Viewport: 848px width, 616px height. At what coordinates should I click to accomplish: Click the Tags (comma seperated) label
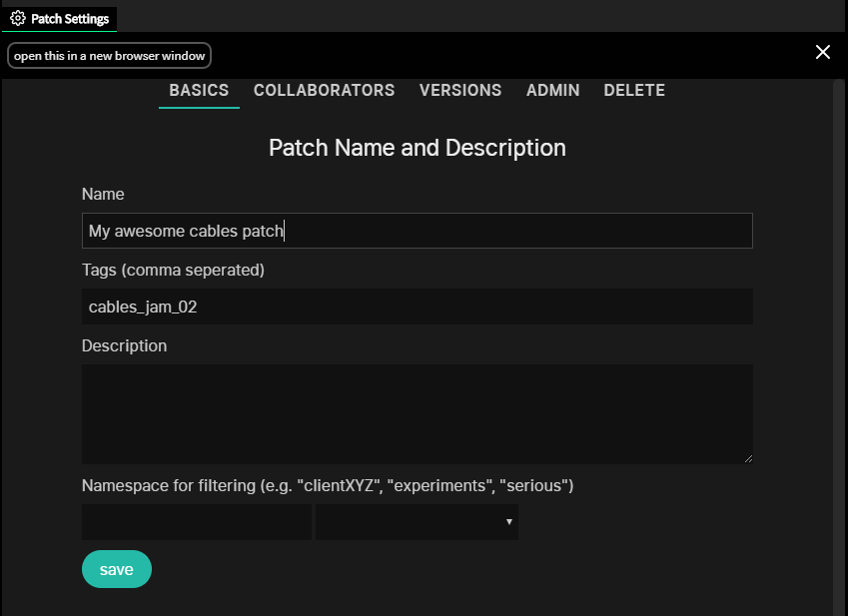(x=173, y=270)
